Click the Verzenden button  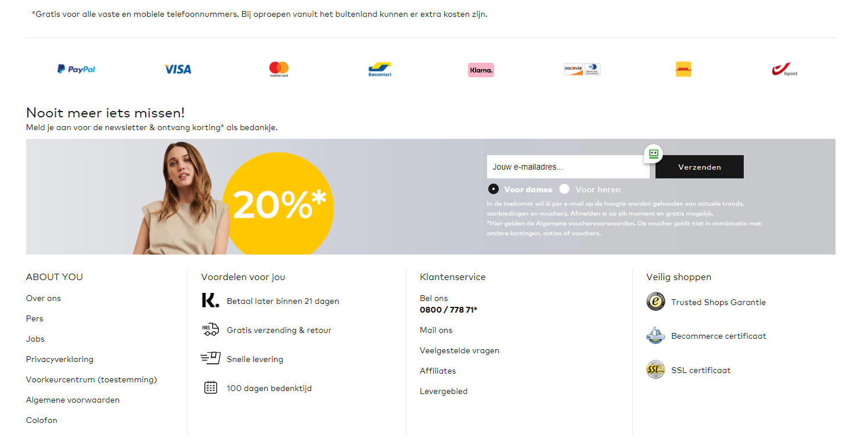[x=700, y=167]
